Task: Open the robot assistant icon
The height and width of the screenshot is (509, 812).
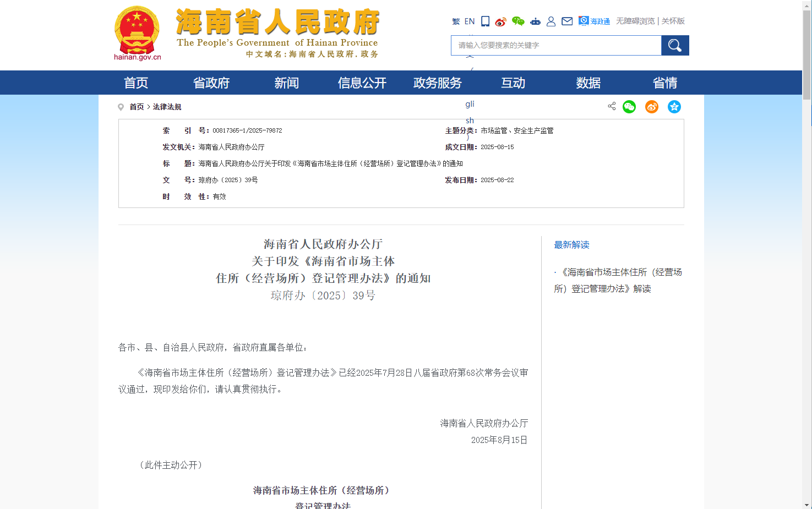Action: (x=535, y=21)
